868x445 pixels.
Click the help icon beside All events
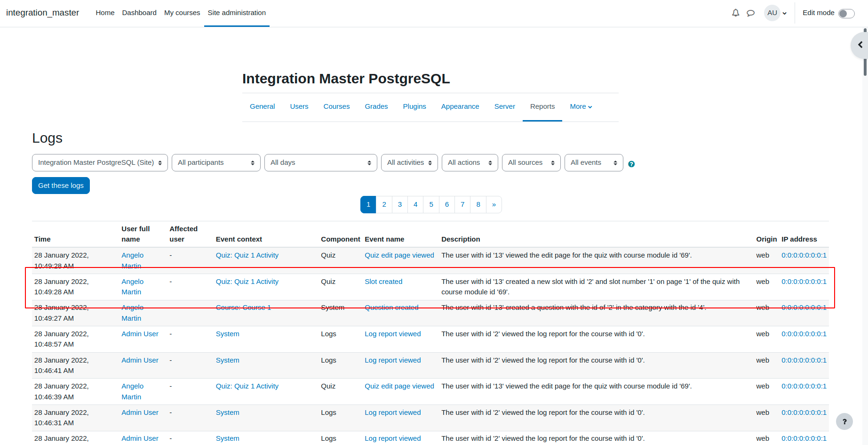click(x=631, y=164)
